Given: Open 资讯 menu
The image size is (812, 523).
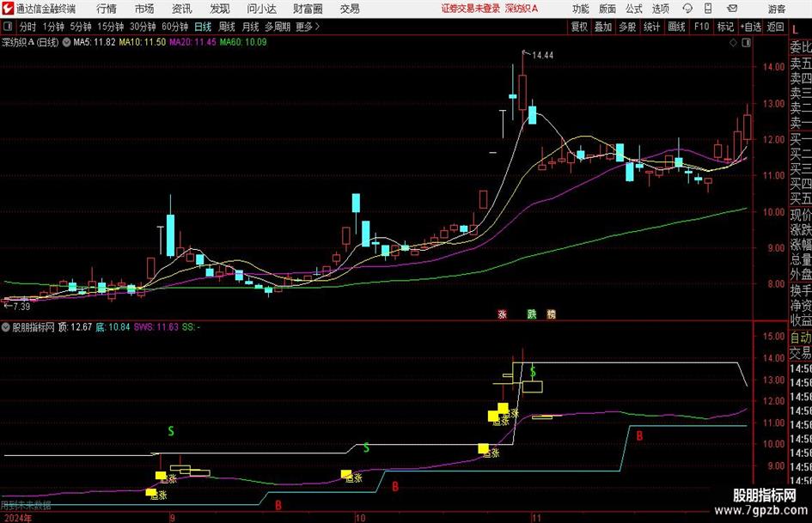Looking at the screenshot, I should coord(182,9).
